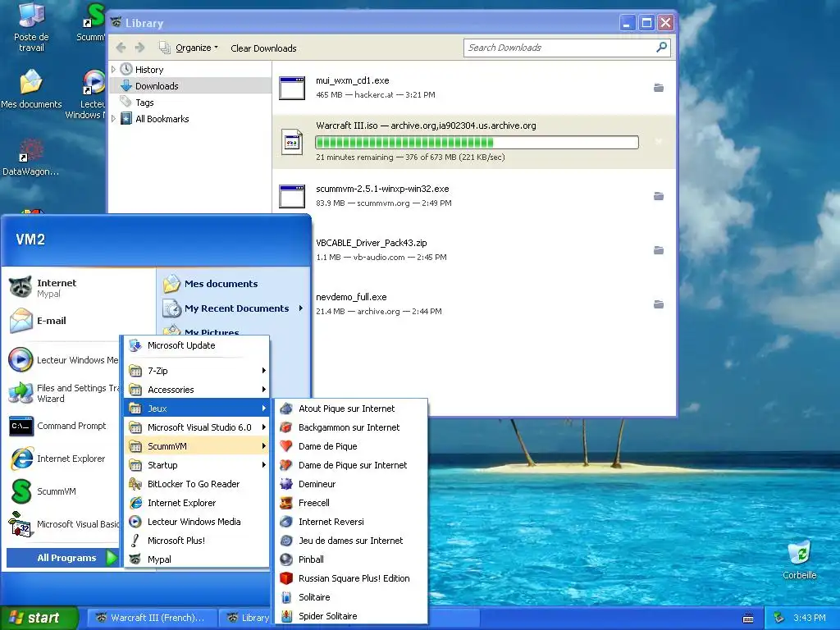Open containing folder for mui_wxm_cd1.exe
Screen dimensions: 840x630
click(x=659, y=88)
